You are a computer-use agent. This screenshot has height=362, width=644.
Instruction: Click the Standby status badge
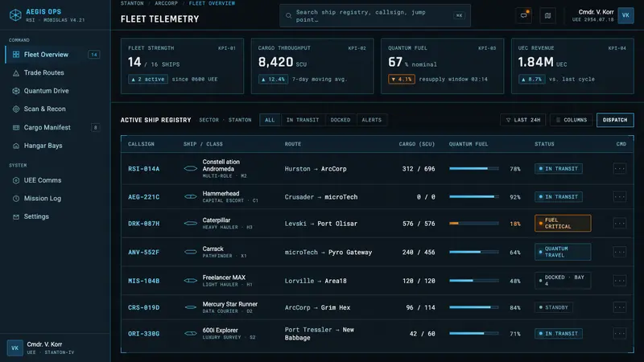click(554, 307)
